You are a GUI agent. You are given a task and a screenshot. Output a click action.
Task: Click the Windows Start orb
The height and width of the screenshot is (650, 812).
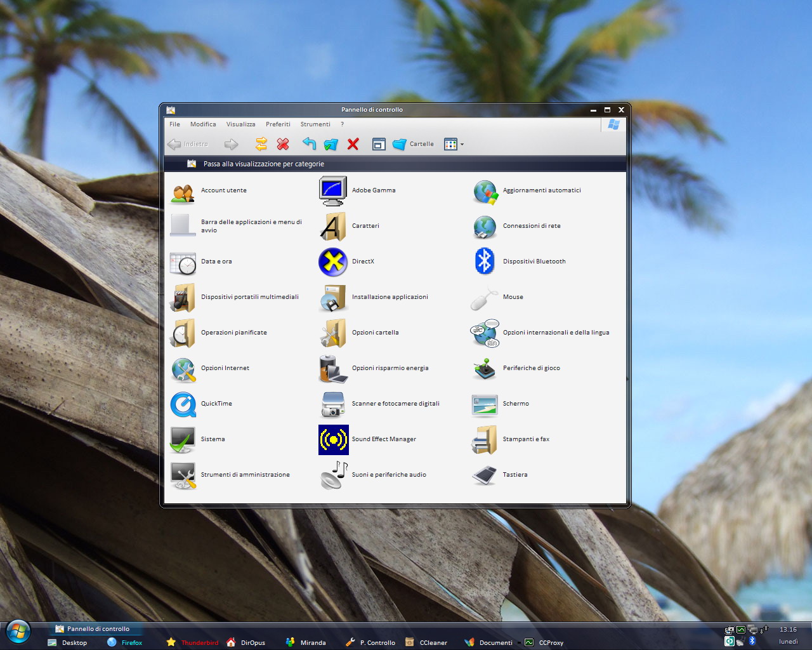click(x=18, y=632)
